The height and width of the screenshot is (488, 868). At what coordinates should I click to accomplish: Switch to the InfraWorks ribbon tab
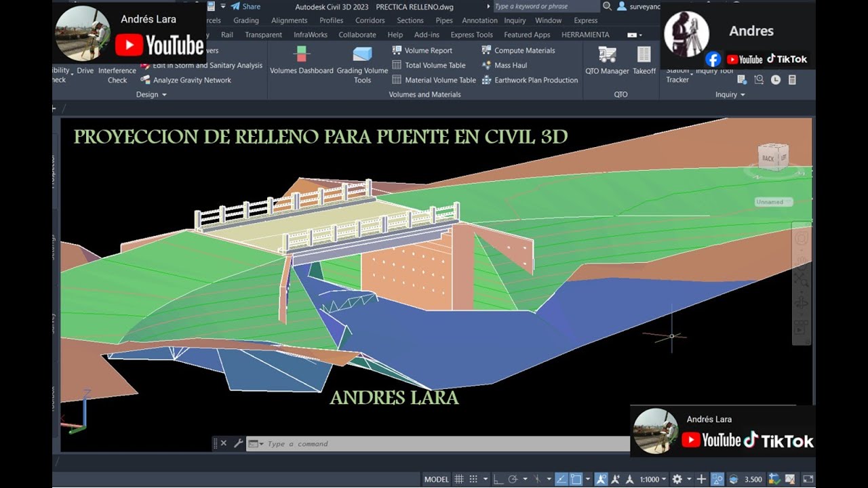tap(311, 35)
